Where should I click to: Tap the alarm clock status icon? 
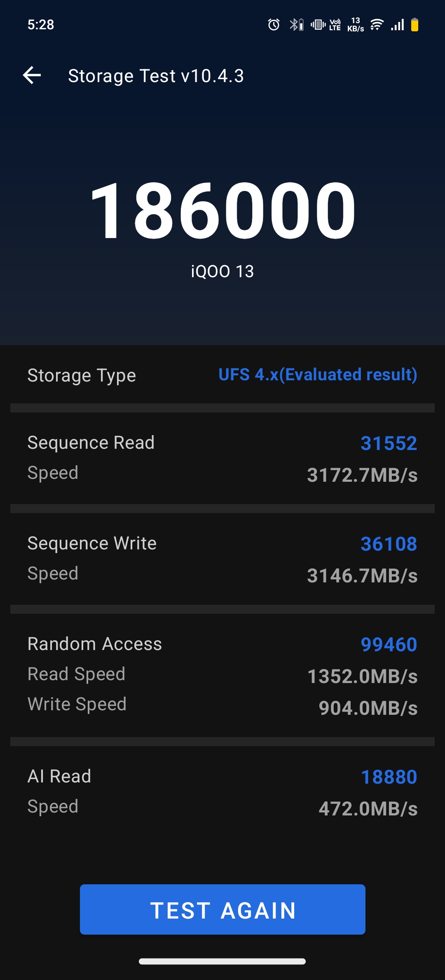[274, 25]
